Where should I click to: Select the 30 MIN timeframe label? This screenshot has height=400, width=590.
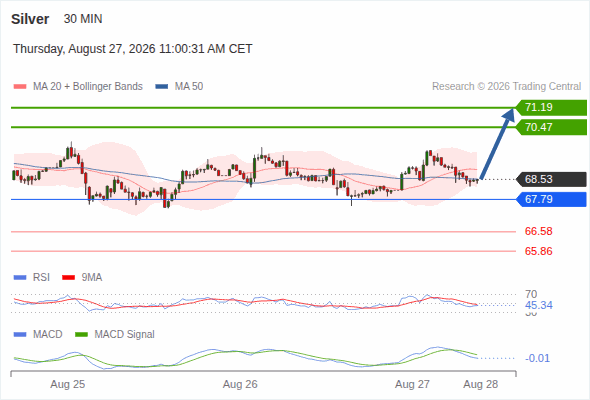[x=83, y=19]
